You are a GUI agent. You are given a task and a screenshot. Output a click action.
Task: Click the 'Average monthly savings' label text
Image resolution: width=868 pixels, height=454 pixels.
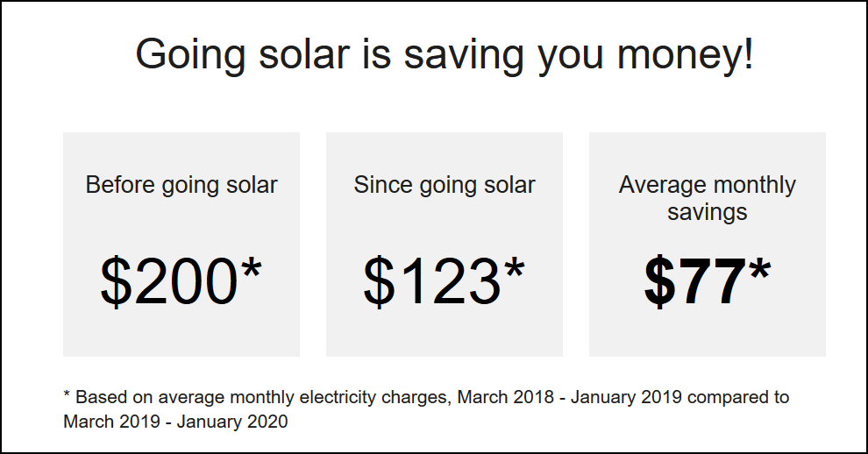708,198
